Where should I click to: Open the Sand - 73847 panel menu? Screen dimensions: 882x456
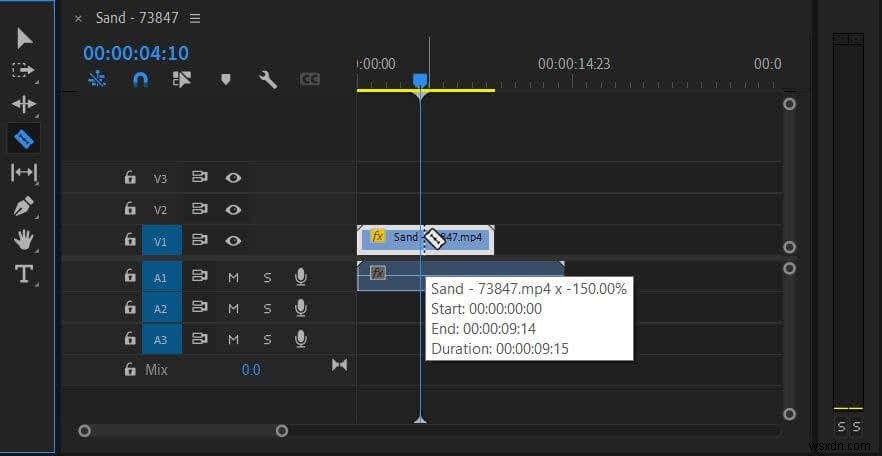[x=195, y=18]
